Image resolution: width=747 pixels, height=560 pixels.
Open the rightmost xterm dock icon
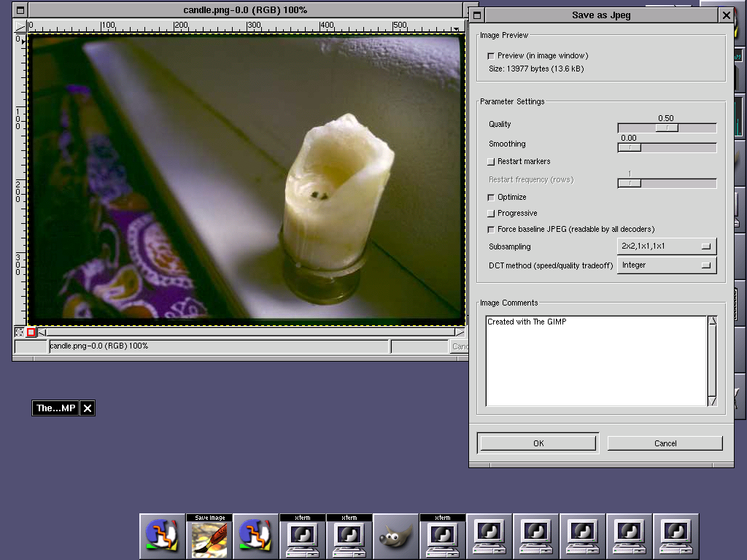[x=443, y=537]
